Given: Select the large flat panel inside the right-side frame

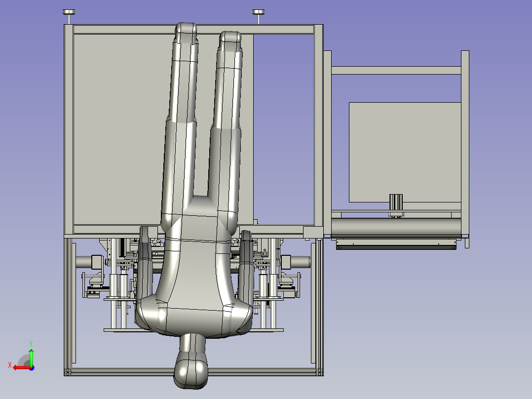Looking at the screenshot, I should [x=405, y=152].
